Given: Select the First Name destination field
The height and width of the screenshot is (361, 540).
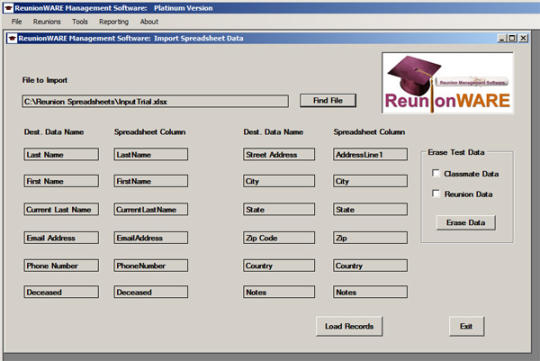Looking at the screenshot, I should click(61, 181).
